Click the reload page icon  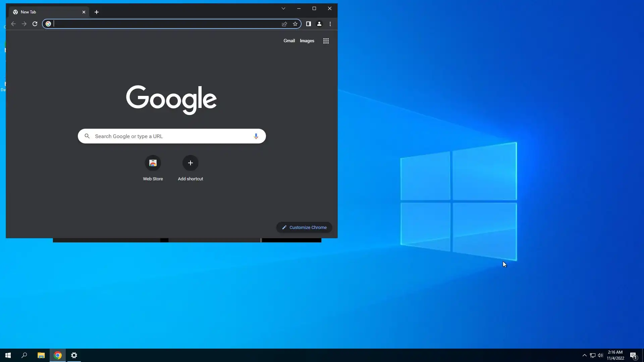(x=35, y=24)
